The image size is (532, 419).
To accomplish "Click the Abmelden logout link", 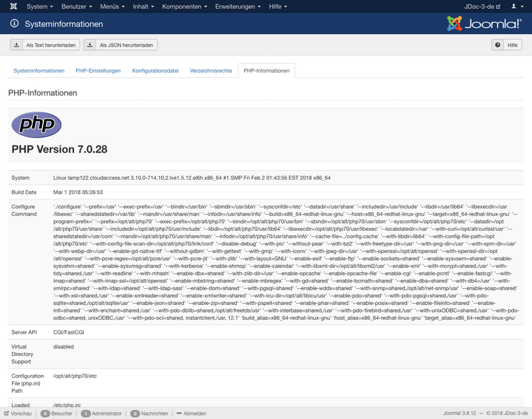I will 192,413.
